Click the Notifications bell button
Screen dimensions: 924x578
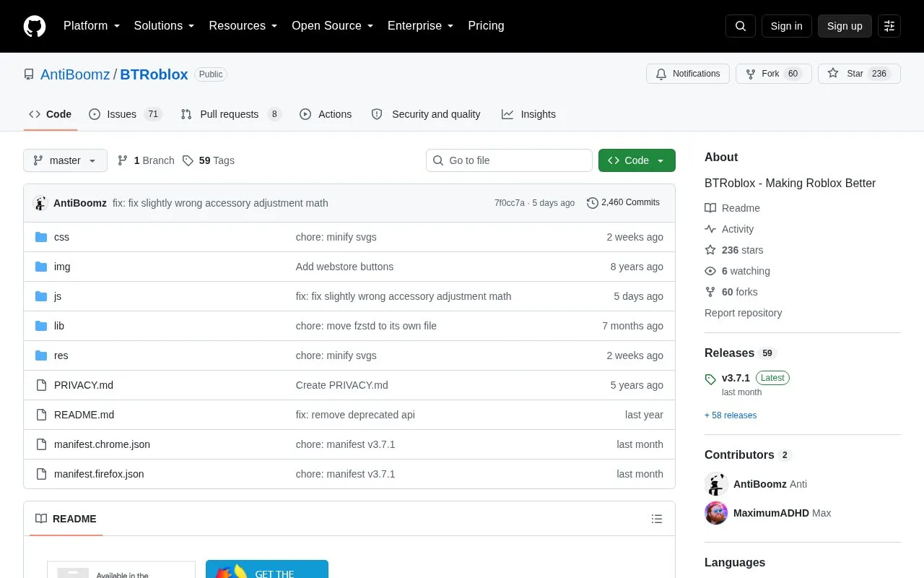pos(688,74)
